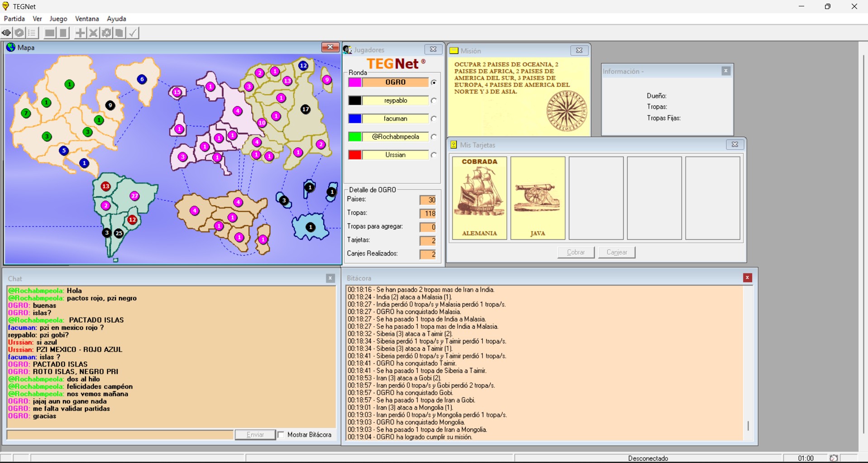
Task: Click the plus (add troops) toolbar icon
Action: pos(80,33)
